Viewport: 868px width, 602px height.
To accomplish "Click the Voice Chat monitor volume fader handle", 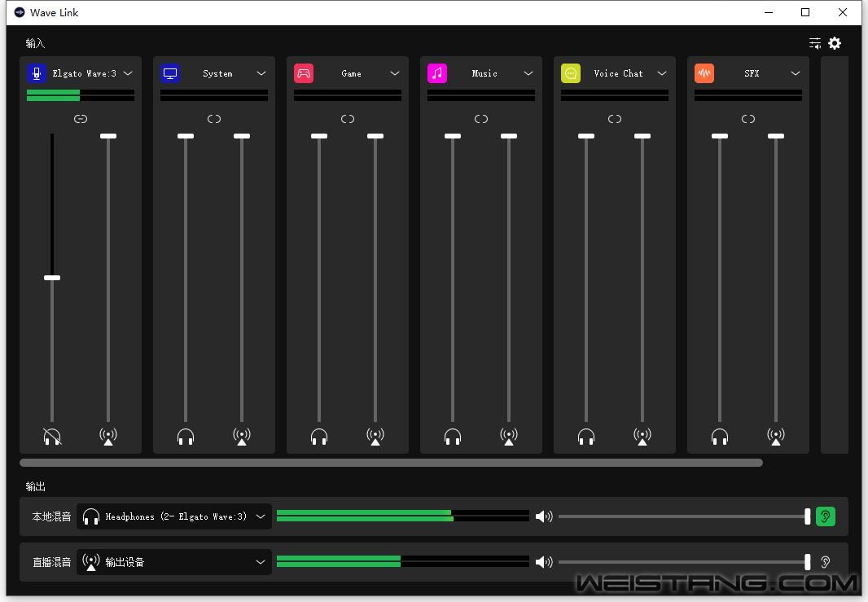I will 586,136.
